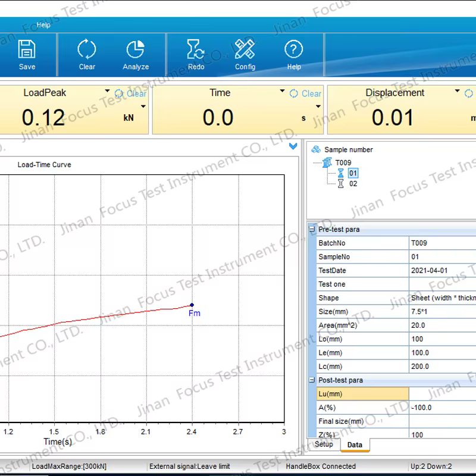Open the Config tools icon

pyautogui.click(x=245, y=49)
